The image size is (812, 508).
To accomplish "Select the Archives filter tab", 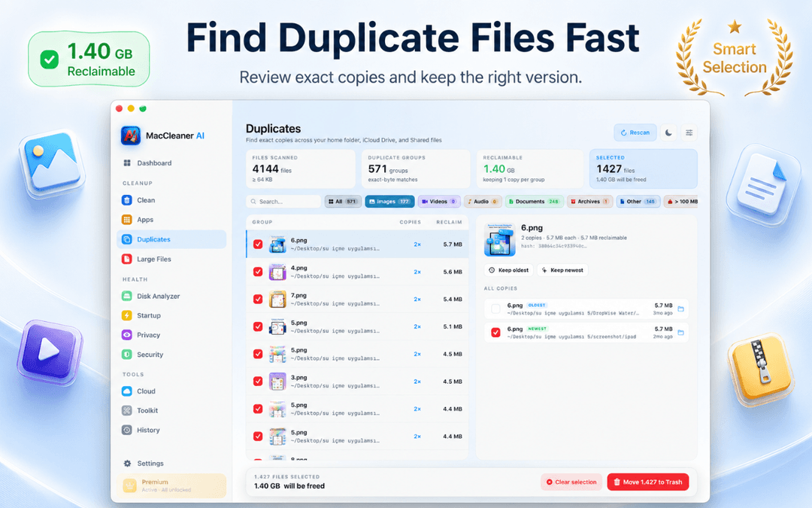I will tap(590, 202).
